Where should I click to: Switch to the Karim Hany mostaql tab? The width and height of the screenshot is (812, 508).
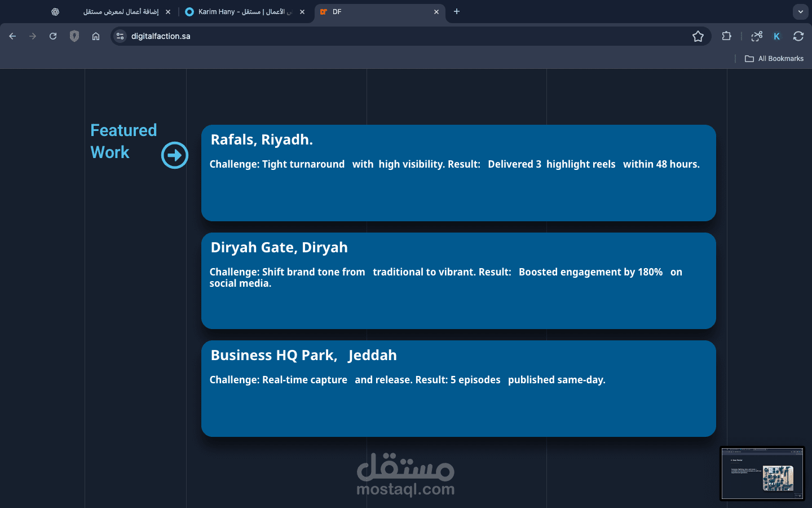click(245, 12)
